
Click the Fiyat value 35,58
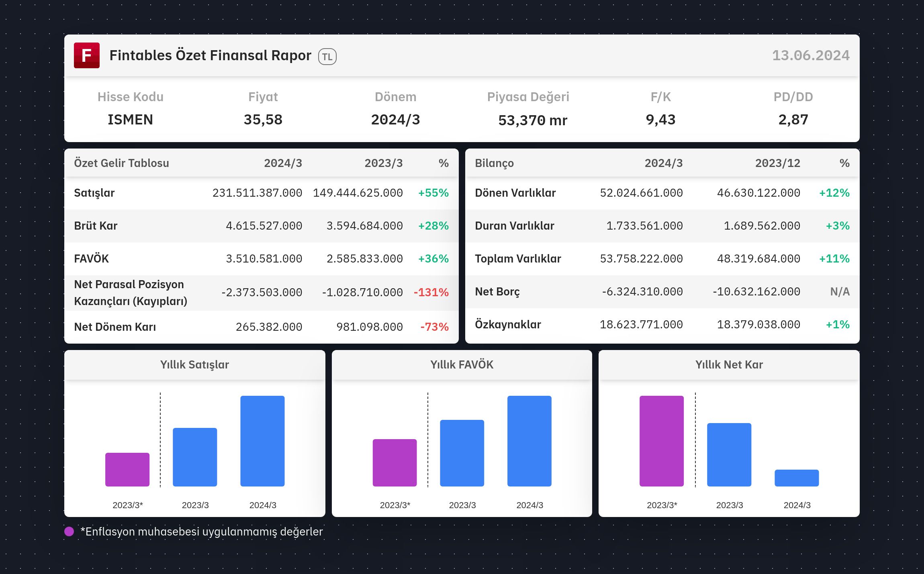tap(263, 120)
